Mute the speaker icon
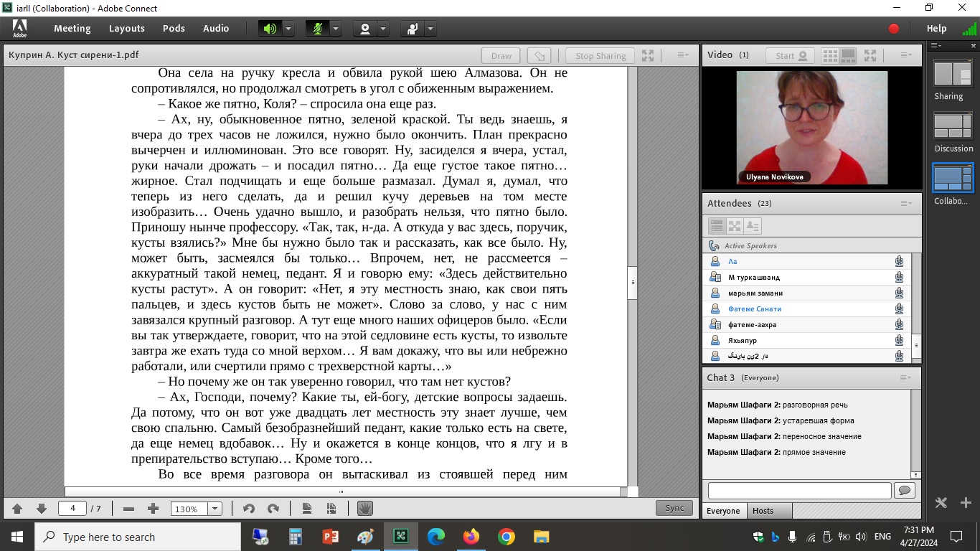Image resolution: width=980 pixels, height=551 pixels. [270, 29]
